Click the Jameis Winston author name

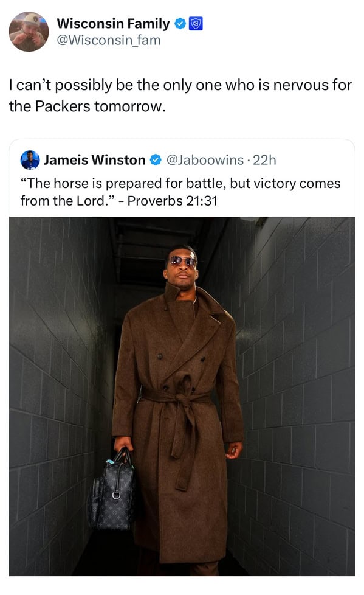[x=94, y=160]
